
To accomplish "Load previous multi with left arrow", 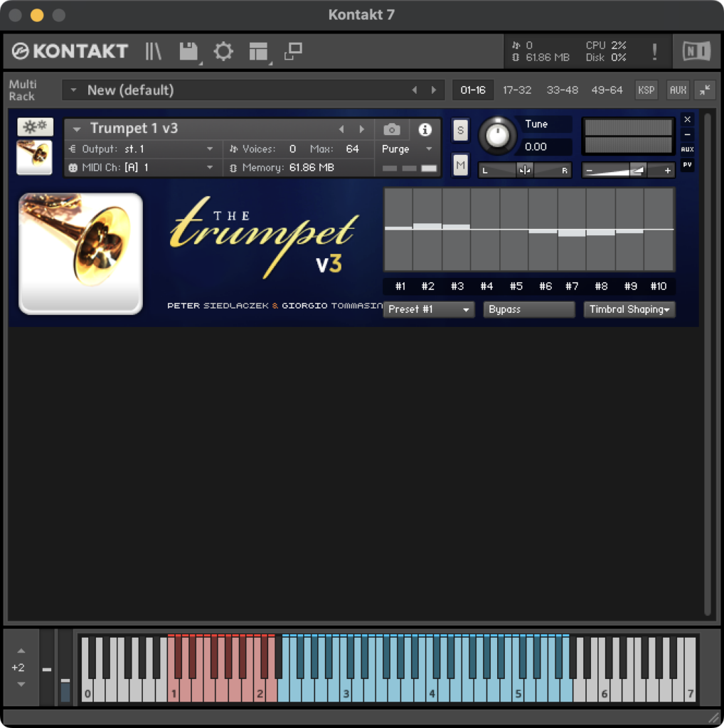I will click(x=414, y=90).
